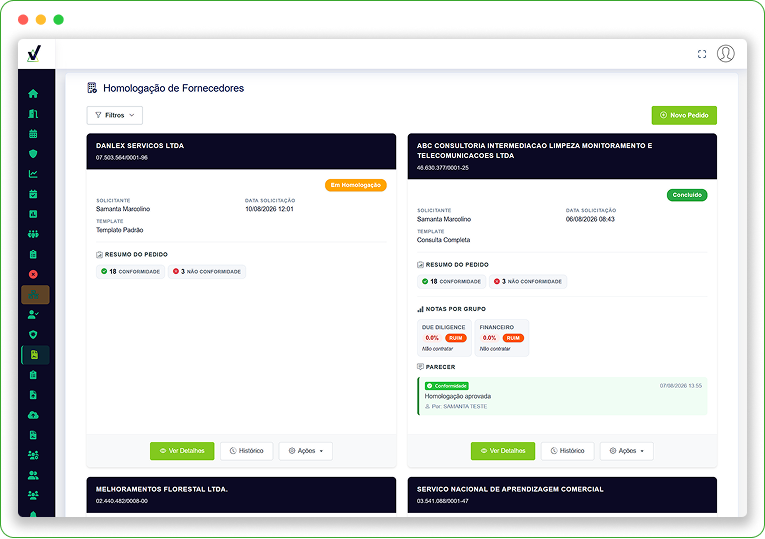Click the Concluído status badge
765x539 pixels.
click(x=687, y=195)
